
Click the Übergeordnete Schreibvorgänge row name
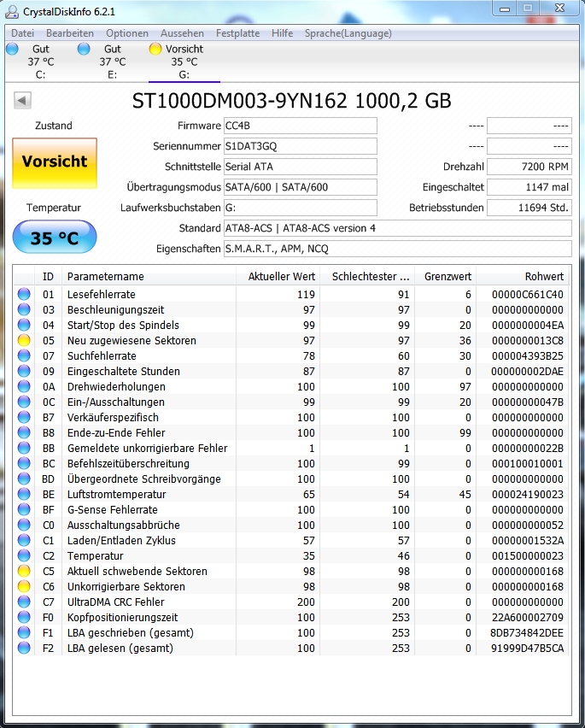point(143,478)
